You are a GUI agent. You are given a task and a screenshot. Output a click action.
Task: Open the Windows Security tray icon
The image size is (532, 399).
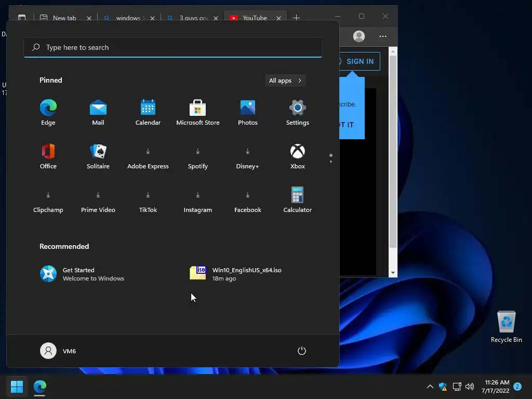click(443, 387)
